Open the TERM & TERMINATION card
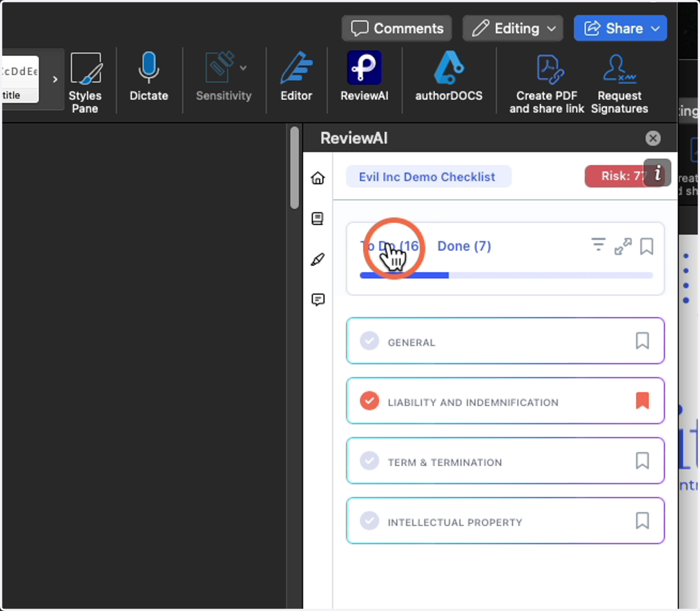The height and width of the screenshot is (611, 700). click(505, 461)
